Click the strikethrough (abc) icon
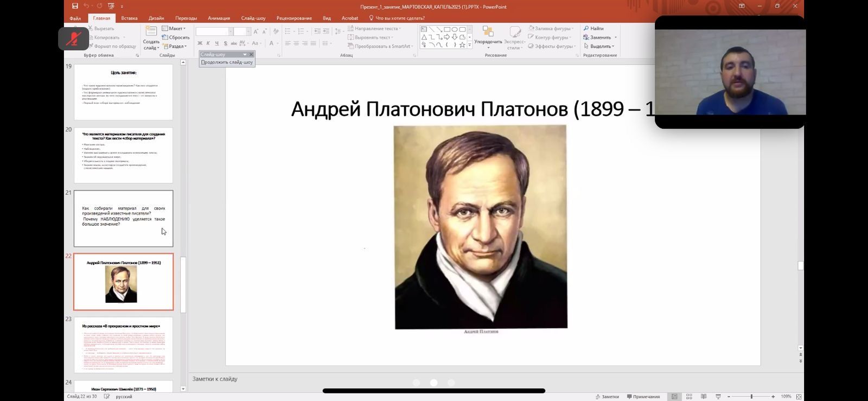868x401 pixels. coord(234,43)
